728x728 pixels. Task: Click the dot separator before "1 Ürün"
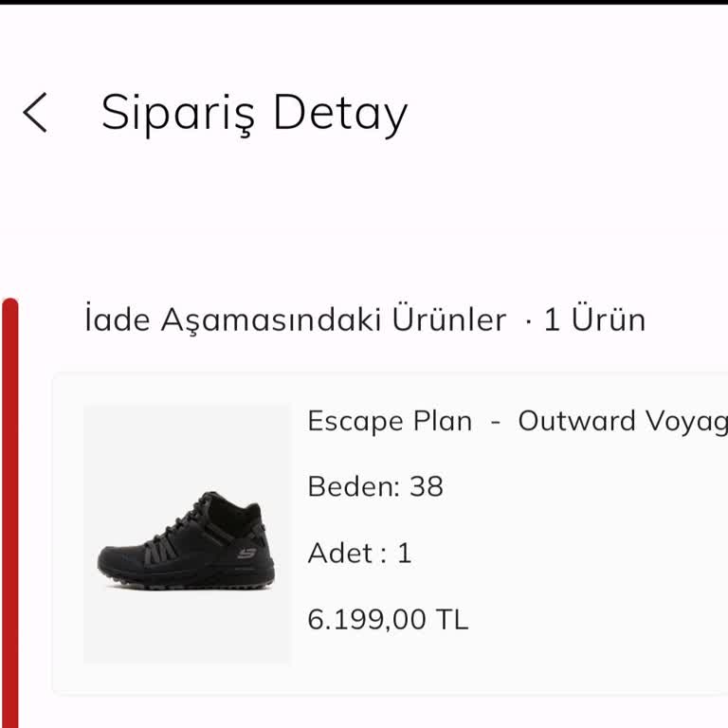[527, 320]
